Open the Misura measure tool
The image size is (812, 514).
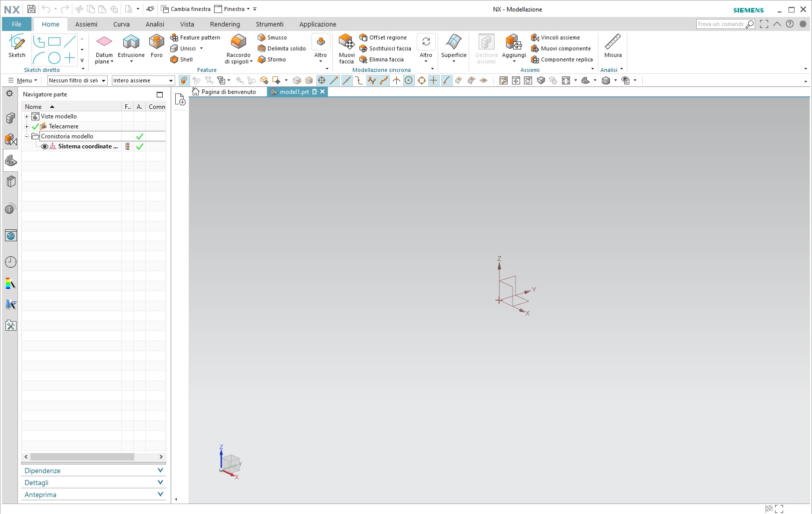pos(613,46)
